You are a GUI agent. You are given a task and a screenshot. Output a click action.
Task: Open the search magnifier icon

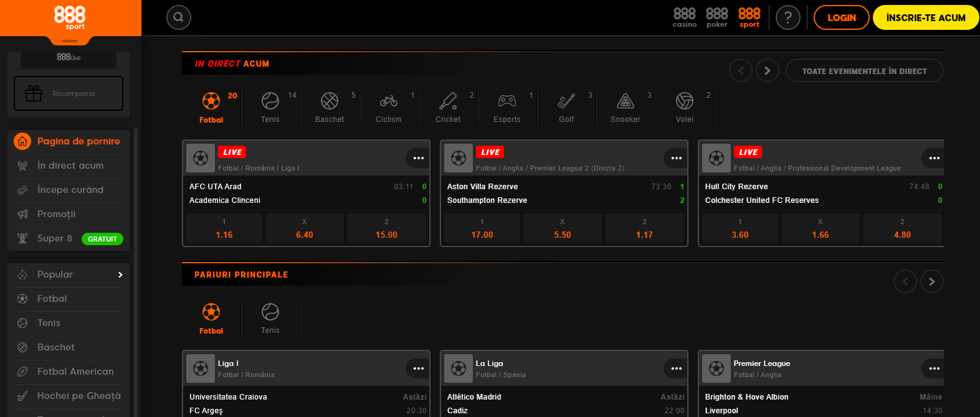pyautogui.click(x=179, y=17)
